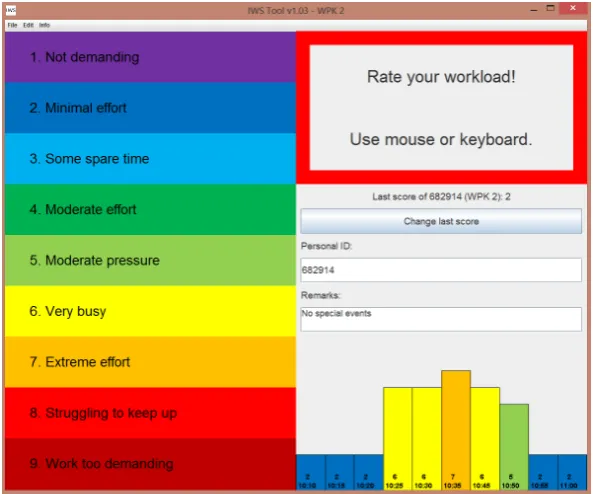The height and width of the screenshot is (494, 593).
Task: Click the orange 10:35 bar in chart
Action: click(456, 430)
